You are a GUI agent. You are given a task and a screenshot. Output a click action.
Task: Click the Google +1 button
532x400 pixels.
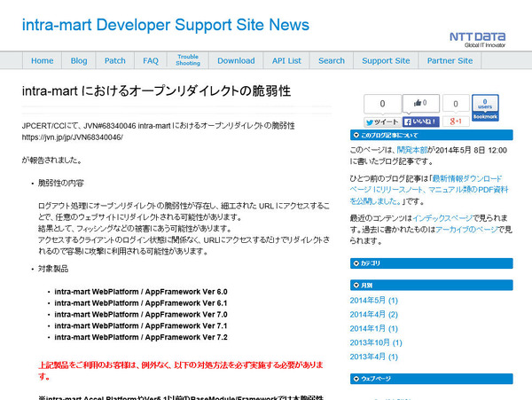click(x=456, y=122)
